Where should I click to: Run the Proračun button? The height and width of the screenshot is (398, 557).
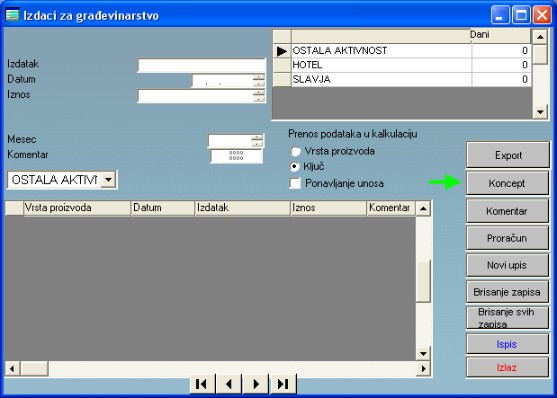[508, 238]
